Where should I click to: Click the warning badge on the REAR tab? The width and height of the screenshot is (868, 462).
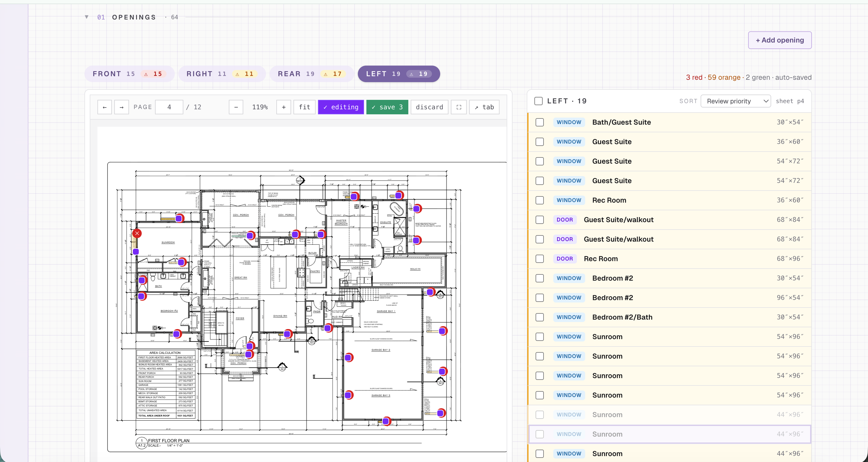333,74
